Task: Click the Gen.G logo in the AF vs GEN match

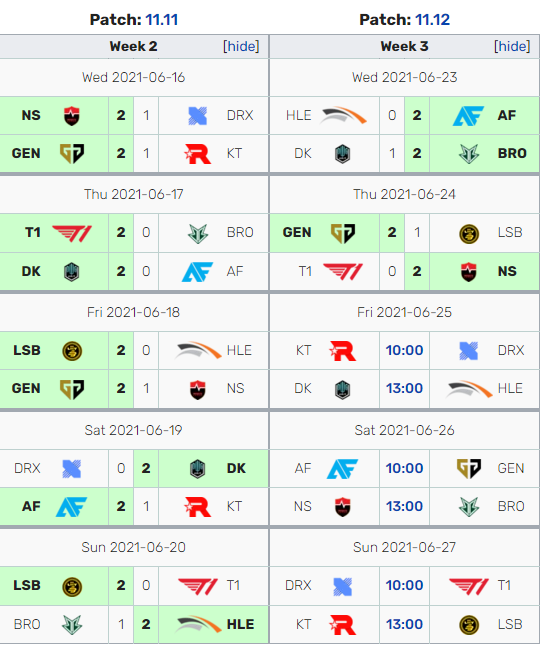Action: (468, 468)
